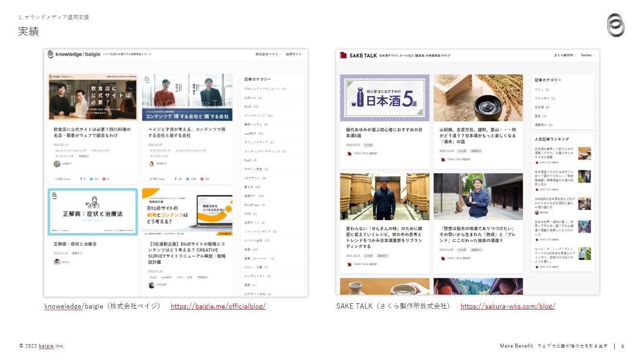Click author avatar on 飲食店に公式サイト article
Viewport: 644px width, 361px height.
[x=57, y=164]
